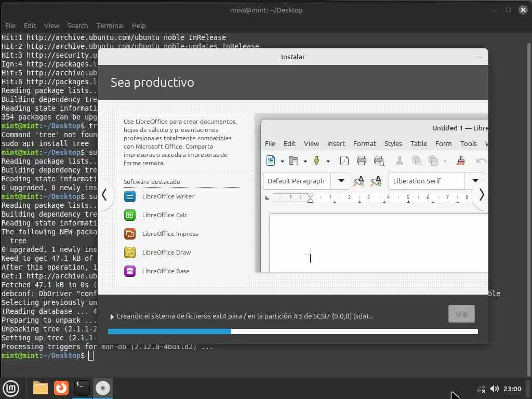532x399 pixels.
Task: Click Form in the Writer preview menu
Action: coord(444,144)
